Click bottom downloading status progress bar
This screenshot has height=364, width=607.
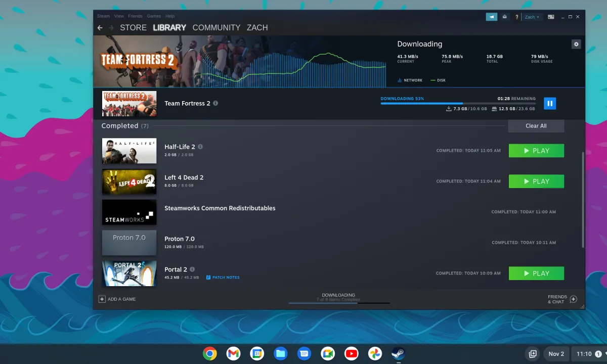tap(339, 303)
